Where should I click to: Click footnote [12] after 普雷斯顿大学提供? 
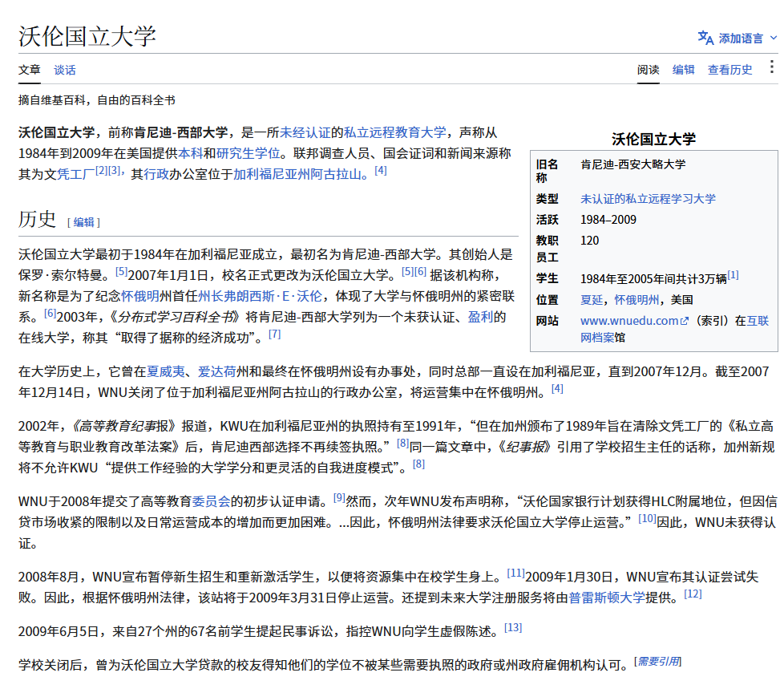(x=693, y=594)
